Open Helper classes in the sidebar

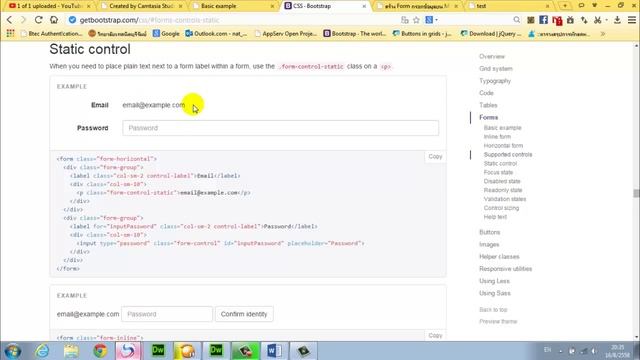click(499, 257)
